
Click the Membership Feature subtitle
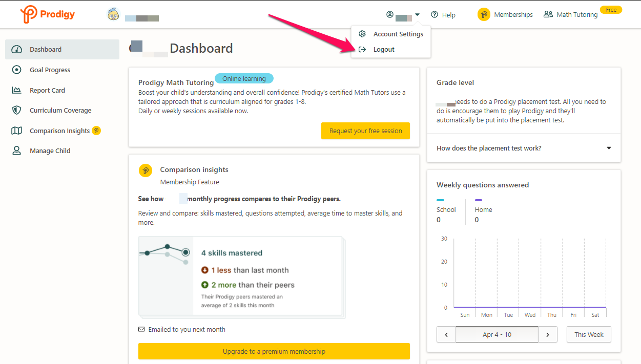point(190,182)
